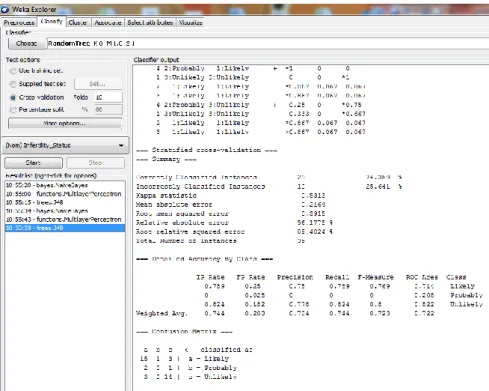Viewport: 489px width, 391px height.
Task: Open the Select attributes tab
Action: point(150,23)
